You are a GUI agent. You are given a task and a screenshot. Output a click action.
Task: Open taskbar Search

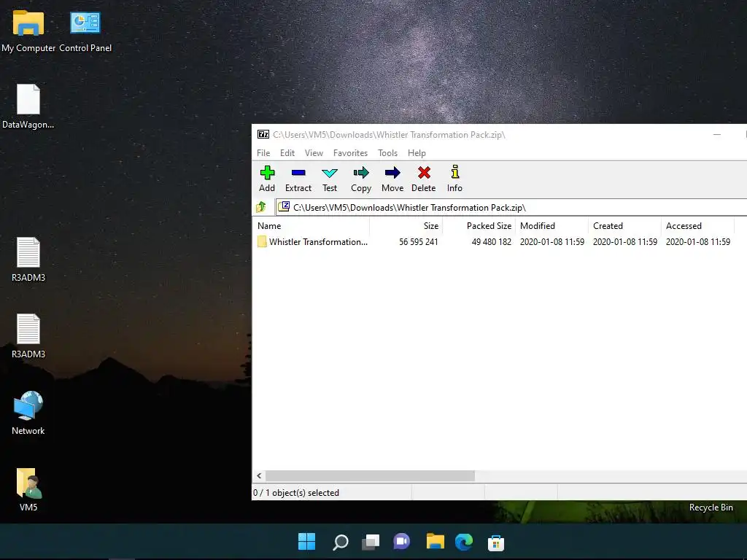pos(340,542)
